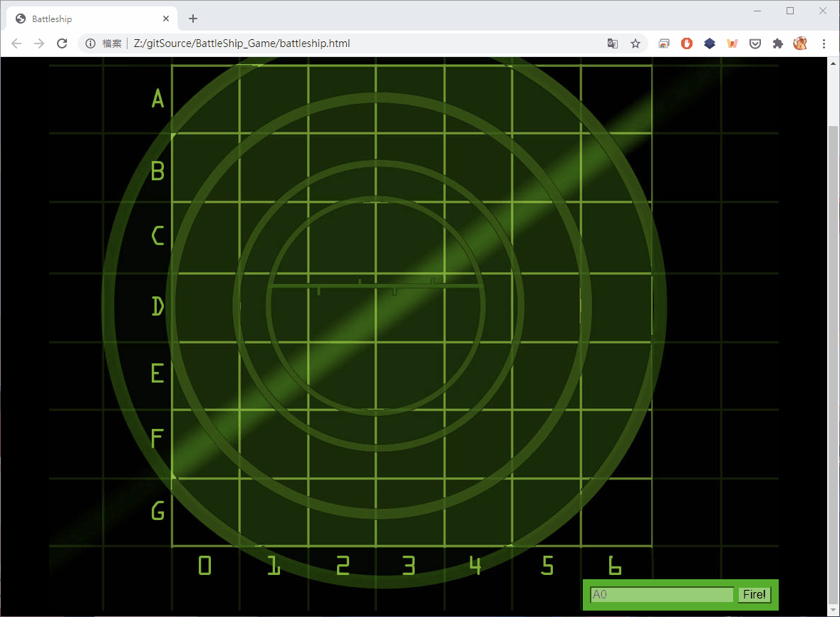Click row label C on the board
The width and height of the screenshot is (840, 617).
157,236
